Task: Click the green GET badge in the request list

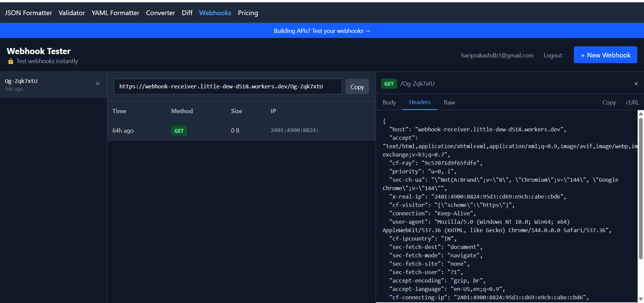Action: (x=179, y=131)
